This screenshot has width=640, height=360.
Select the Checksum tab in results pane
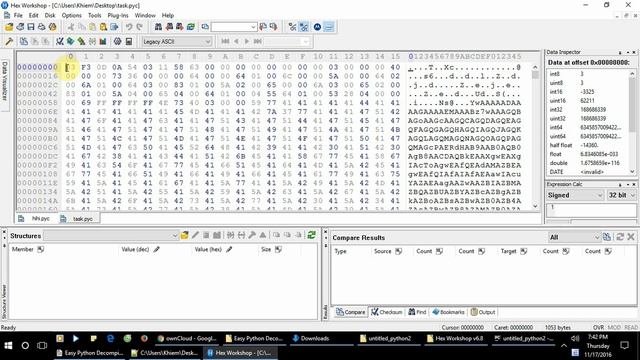pyautogui.click(x=387, y=312)
